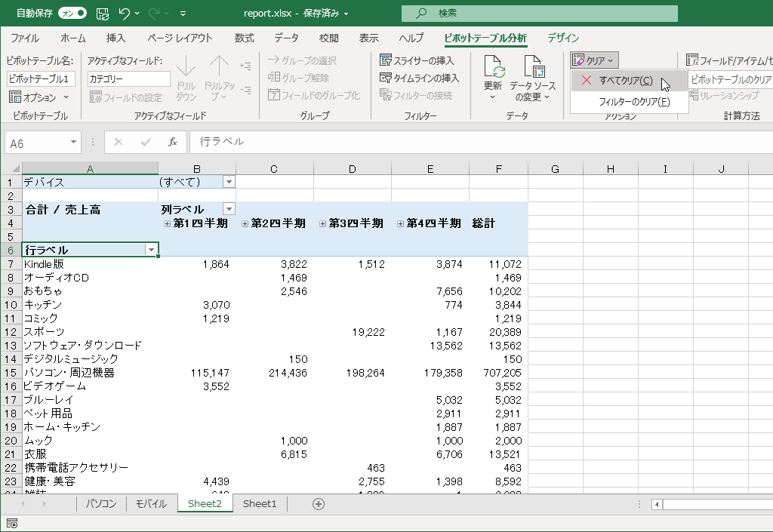Image resolution: width=773 pixels, height=532 pixels.
Task: Switch to the パソコン sheet tab
Action: point(100,504)
